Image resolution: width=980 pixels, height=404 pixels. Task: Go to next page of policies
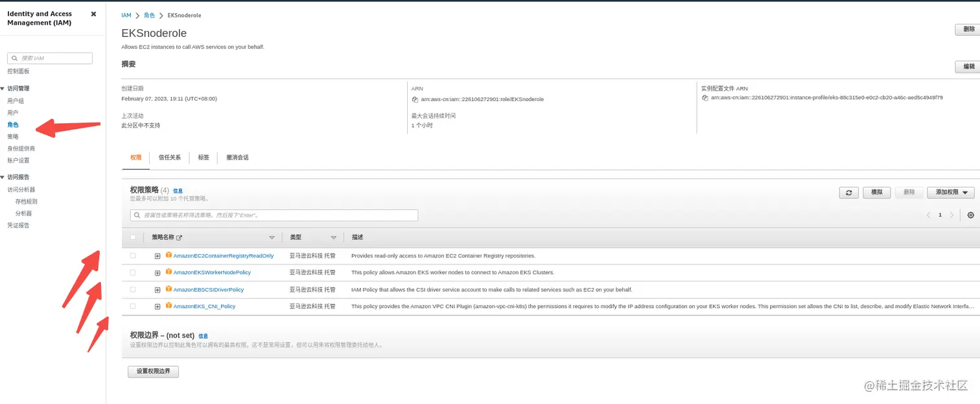[951, 215]
